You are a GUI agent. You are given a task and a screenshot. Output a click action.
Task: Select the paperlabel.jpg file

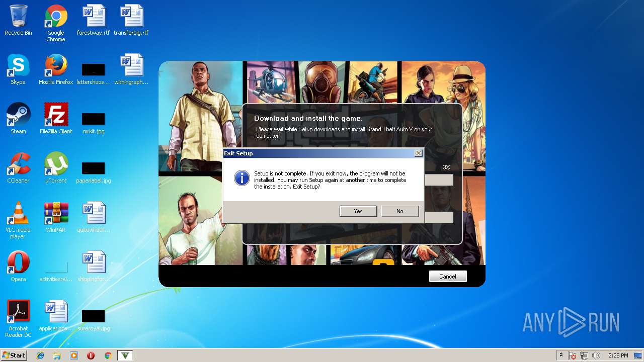coord(94,171)
